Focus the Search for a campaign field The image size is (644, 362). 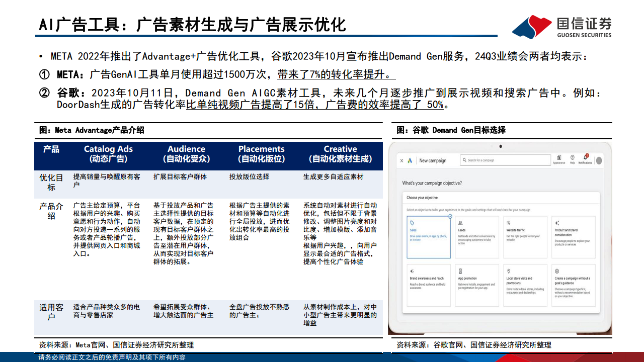point(505,160)
